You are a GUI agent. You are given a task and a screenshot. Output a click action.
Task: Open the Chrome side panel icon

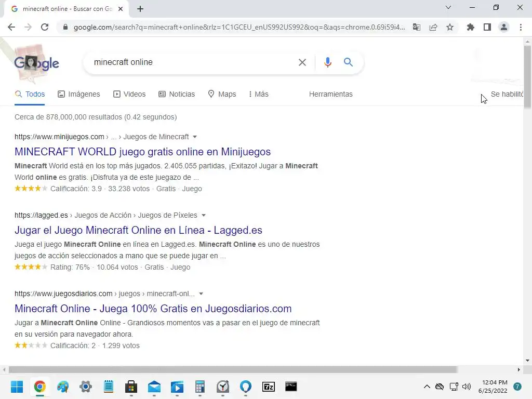(x=487, y=27)
